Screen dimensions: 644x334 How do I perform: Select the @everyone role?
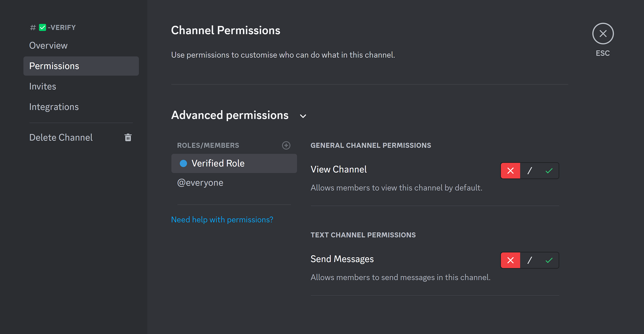200,183
